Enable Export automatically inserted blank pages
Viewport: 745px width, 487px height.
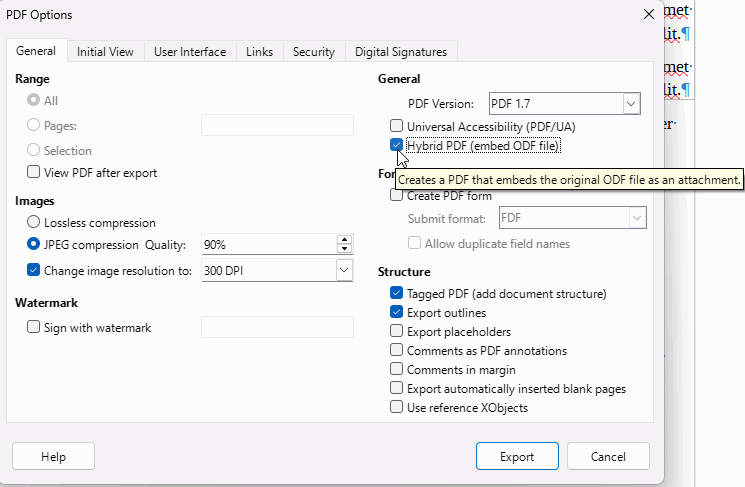(x=396, y=388)
